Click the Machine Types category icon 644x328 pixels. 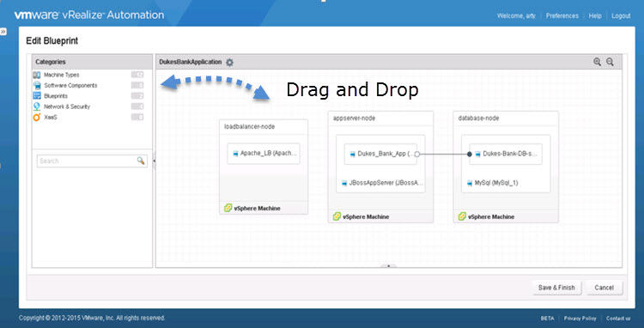[x=37, y=75]
